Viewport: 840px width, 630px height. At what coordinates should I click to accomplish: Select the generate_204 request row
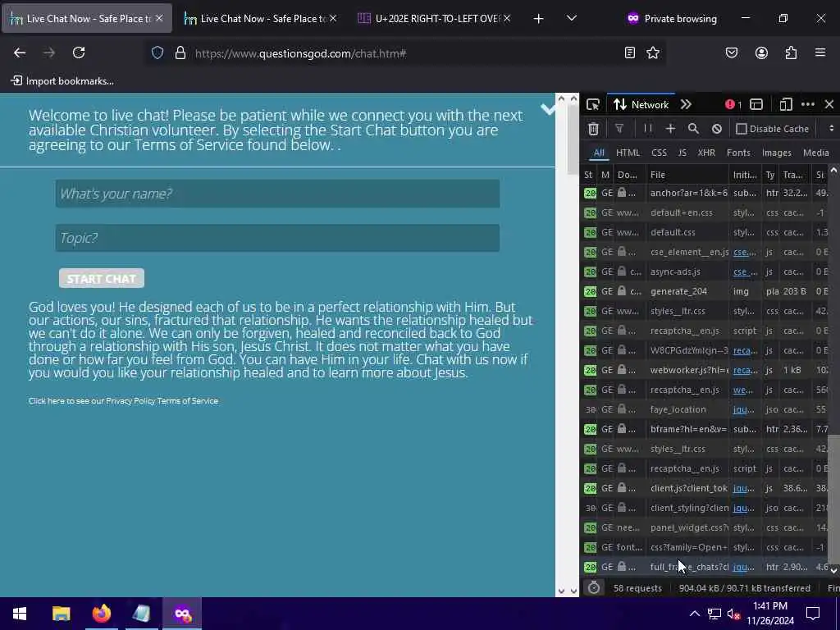[x=704, y=291]
